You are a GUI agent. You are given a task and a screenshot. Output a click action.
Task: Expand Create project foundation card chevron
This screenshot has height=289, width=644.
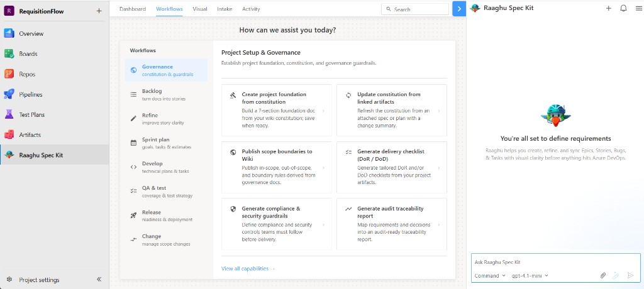point(324,111)
